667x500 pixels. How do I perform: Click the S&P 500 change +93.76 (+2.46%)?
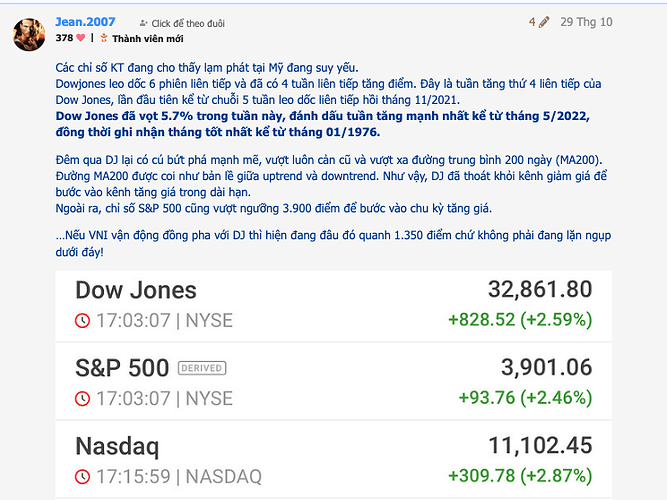(x=525, y=398)
